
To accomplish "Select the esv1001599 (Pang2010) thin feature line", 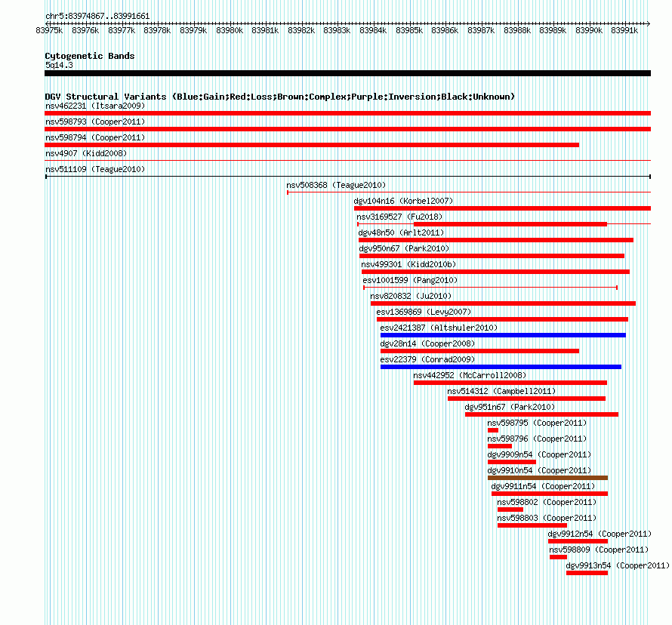I will coord(490,288).
